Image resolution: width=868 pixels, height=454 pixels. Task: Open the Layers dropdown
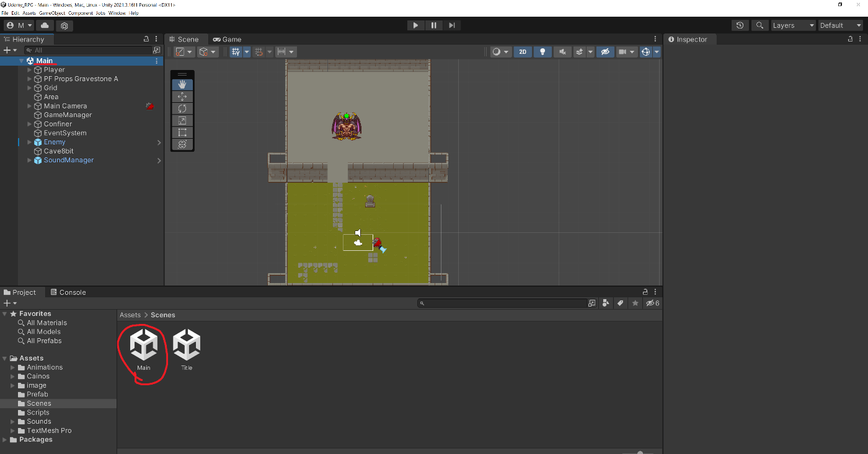[x=793, y=25]
